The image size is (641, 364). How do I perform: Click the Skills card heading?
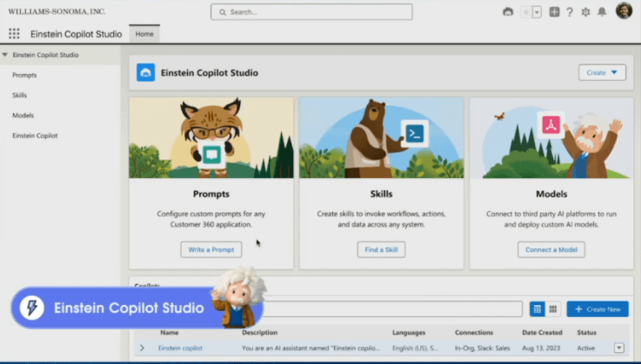382,194
